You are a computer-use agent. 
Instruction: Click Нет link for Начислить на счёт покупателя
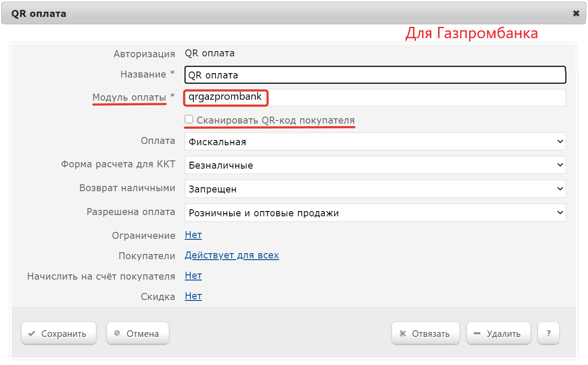pyautogui.click(x=193, y=276)
